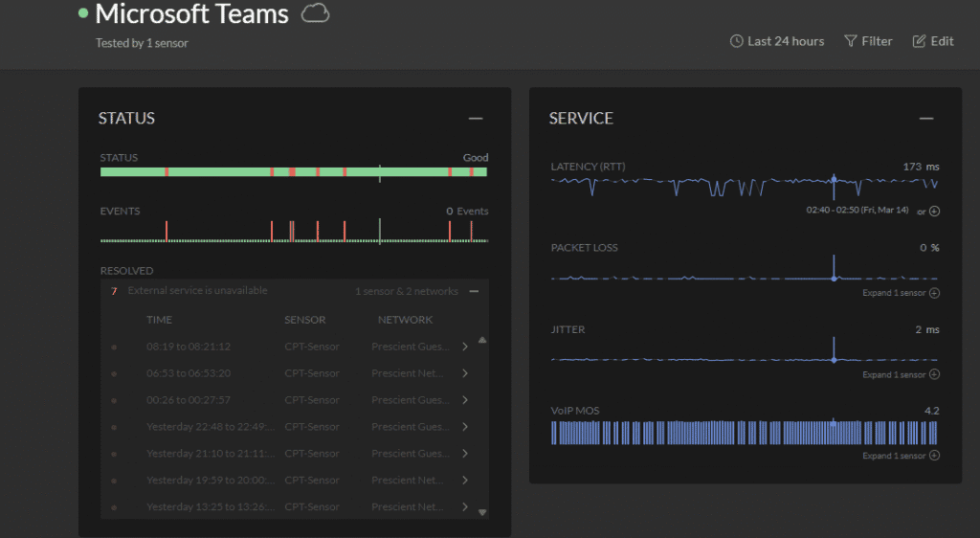Viewport: 980px width, 538px height.
Task: Click scroll up arrow in resolved list
Action: pos(482,341)
